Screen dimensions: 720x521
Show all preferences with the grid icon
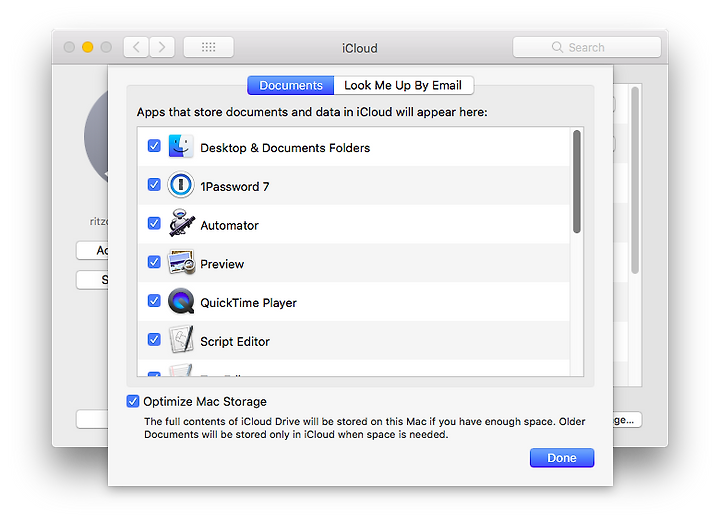[x=208, y=47]
